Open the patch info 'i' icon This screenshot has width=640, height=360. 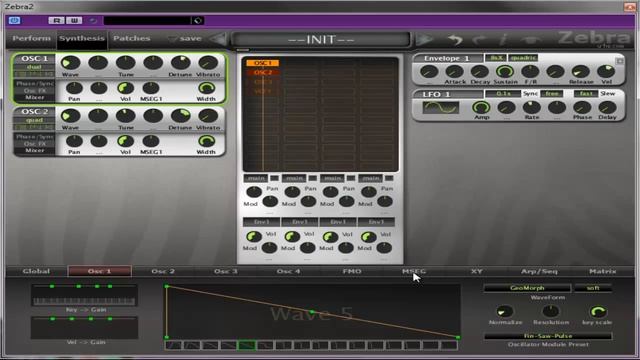coord(504,39)
